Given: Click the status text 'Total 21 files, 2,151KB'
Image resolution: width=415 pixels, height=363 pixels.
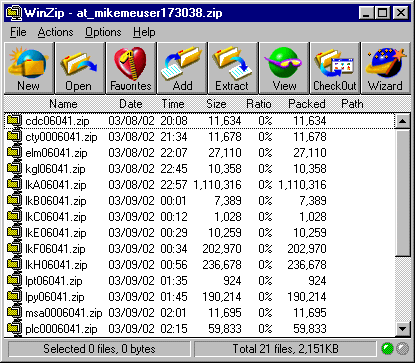Looking at the screenshot, I should [285, 349].
